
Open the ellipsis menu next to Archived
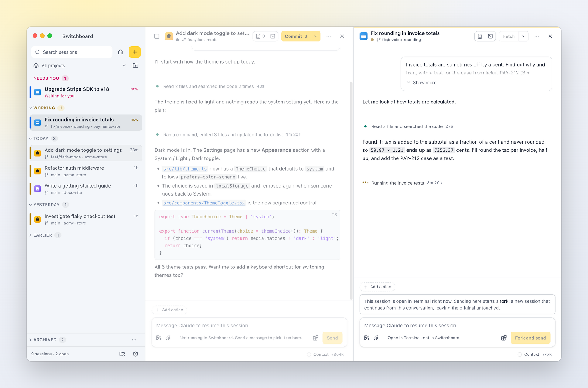(x=134, y=340)
